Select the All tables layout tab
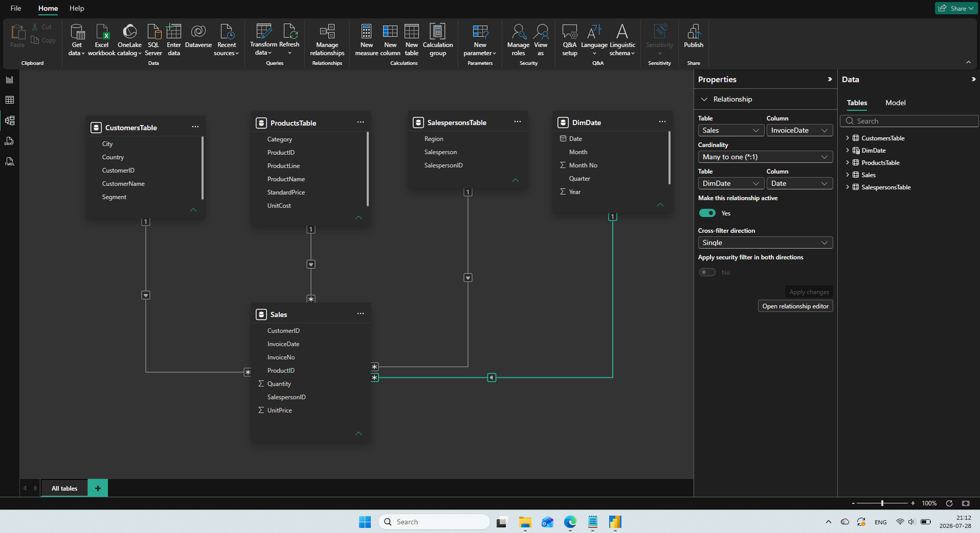Image resolution: width=980 pixels, height=533 pixels. 64,488
